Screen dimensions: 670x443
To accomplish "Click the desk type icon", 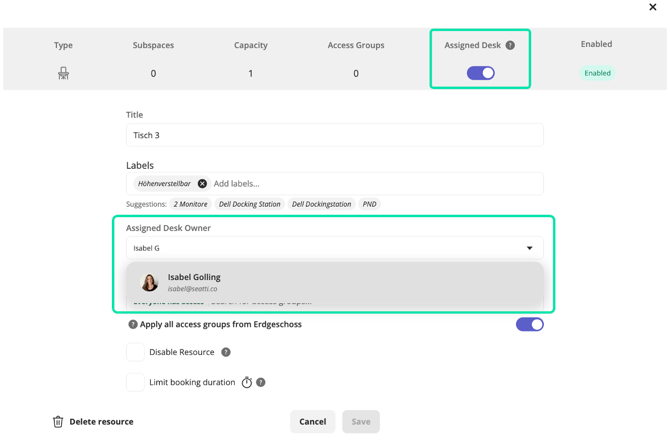I will (63, 73).
